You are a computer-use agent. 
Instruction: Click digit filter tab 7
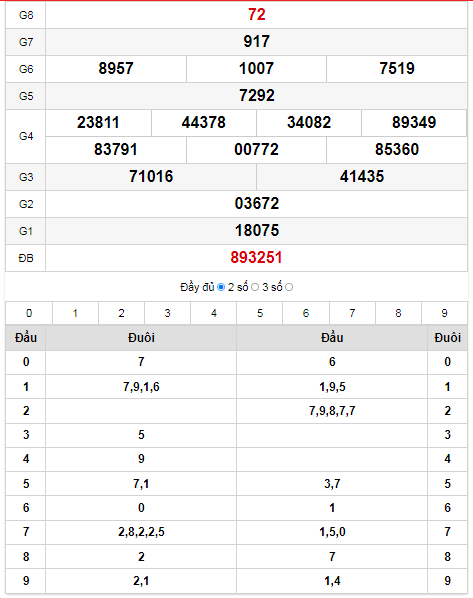(x=352, y=313)
